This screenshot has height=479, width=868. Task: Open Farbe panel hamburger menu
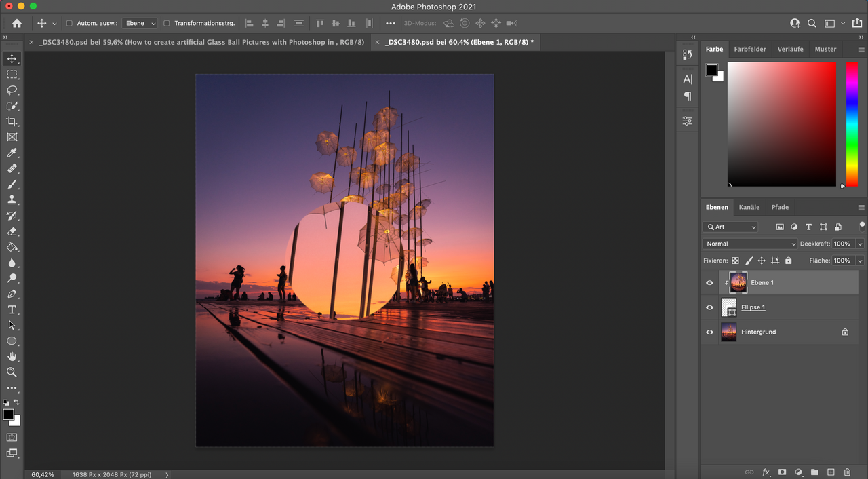(x=861, y=49)
